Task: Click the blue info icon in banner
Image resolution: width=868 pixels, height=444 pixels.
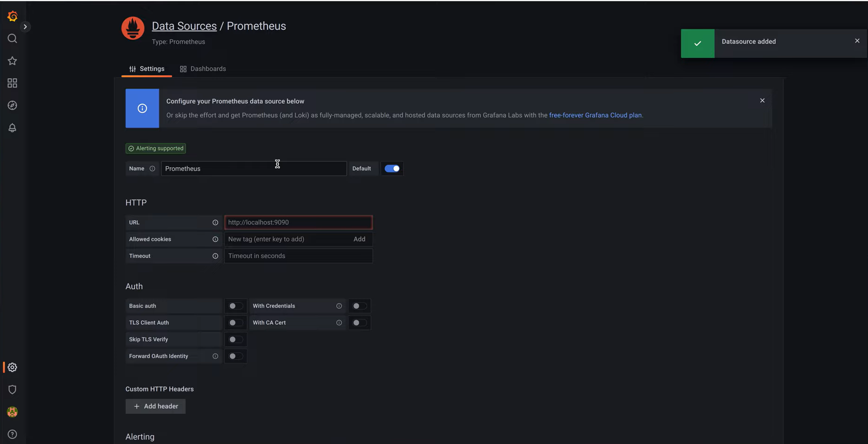Action: point(142,108)
